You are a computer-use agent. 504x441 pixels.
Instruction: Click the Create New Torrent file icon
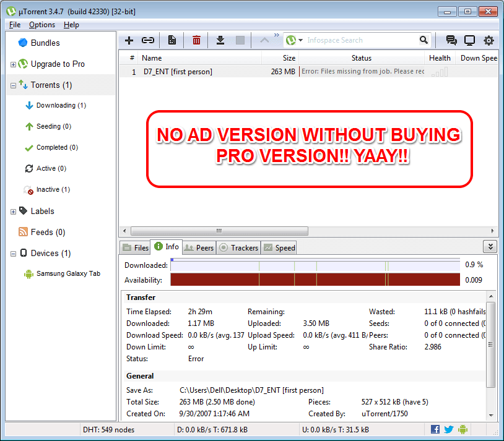[x=172, y=40]
